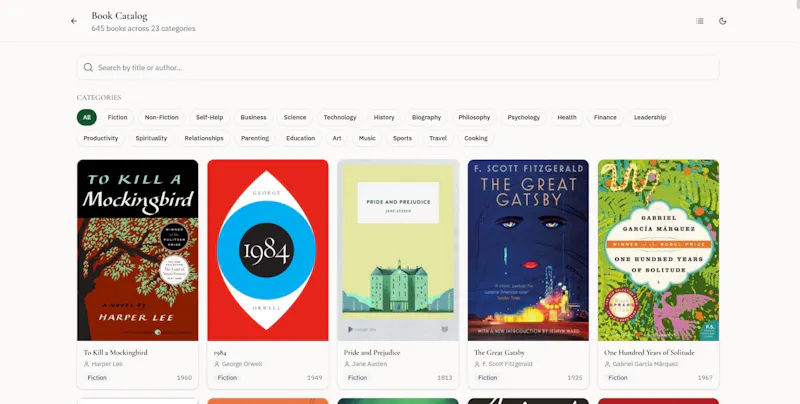Toggle dark mode with the moon icon
Image resolution: width=800 pixels, height=404 pixels.
pyautogui.click(x=722, y=21)
